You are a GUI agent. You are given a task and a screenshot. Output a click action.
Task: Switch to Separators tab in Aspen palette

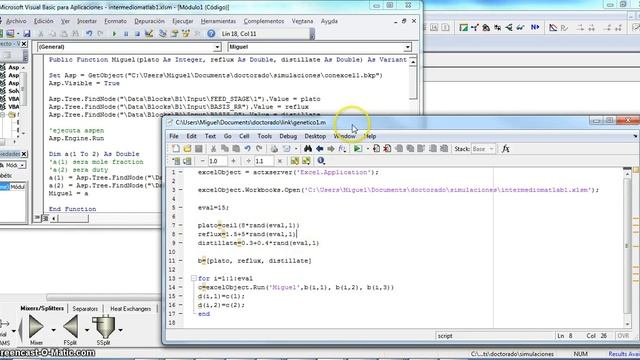click(x=85, y=309)
